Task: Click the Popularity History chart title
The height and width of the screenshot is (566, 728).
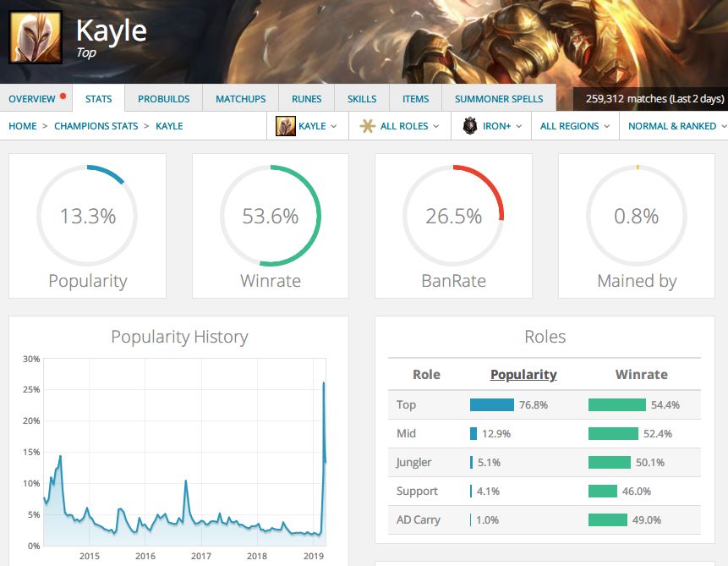Action: (x=179, y=337)
